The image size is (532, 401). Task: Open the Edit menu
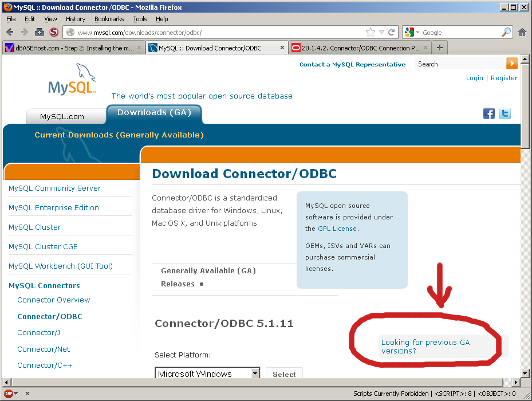tap(30, 19)
